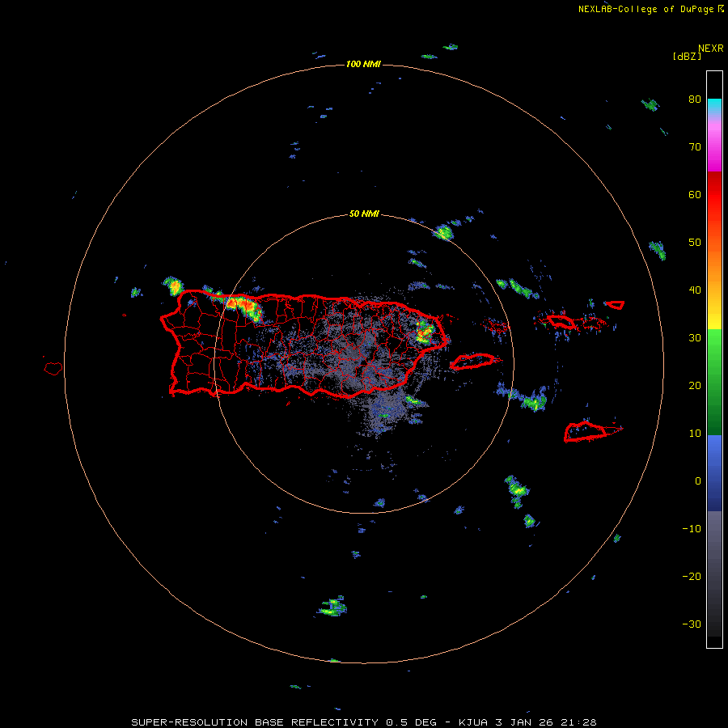Click the 3 JAN 26 21:28 timestamp
The height and width of the screenshot is (728, 728).
pyautogui.click(x=548, y=722)
